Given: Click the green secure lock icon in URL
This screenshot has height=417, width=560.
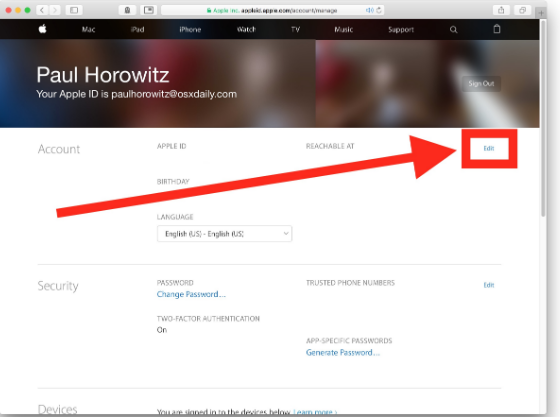Looking at the screenshot, I should coord(209,11).
